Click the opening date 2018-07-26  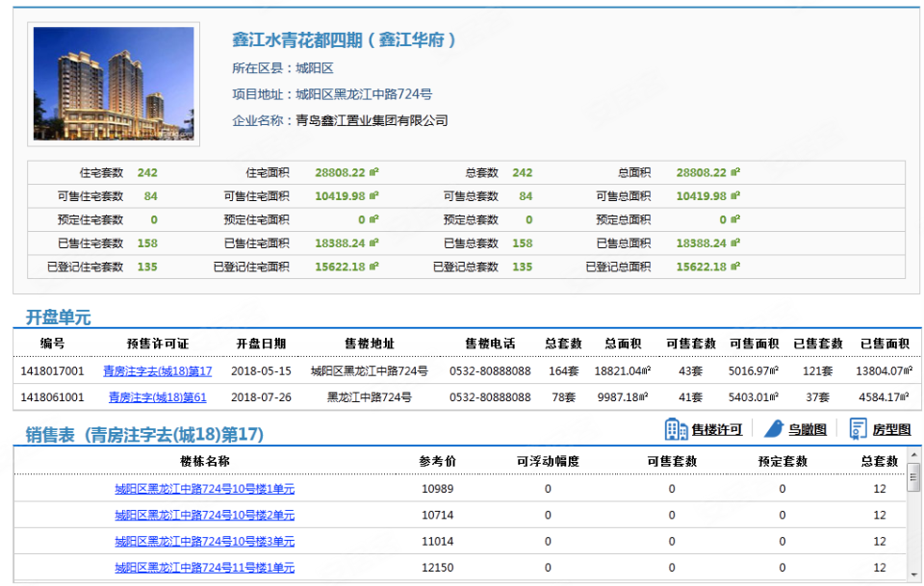261,397
